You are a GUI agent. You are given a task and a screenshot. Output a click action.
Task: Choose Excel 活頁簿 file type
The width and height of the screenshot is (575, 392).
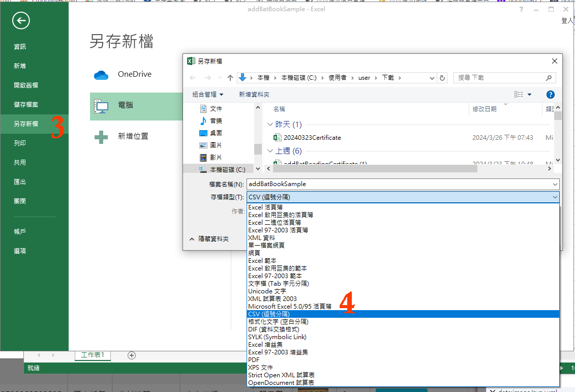[x=403, y=207]
